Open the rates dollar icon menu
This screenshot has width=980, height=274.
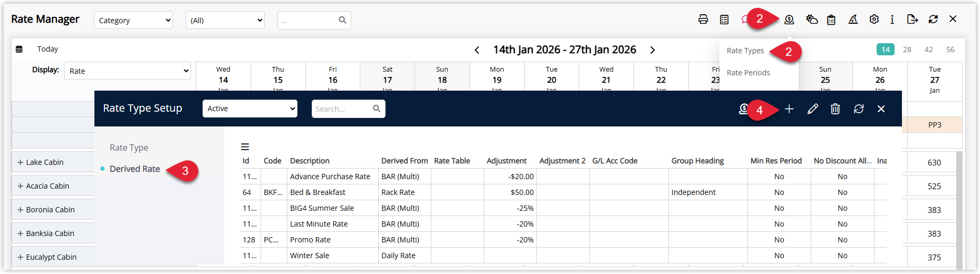point(789,19)
